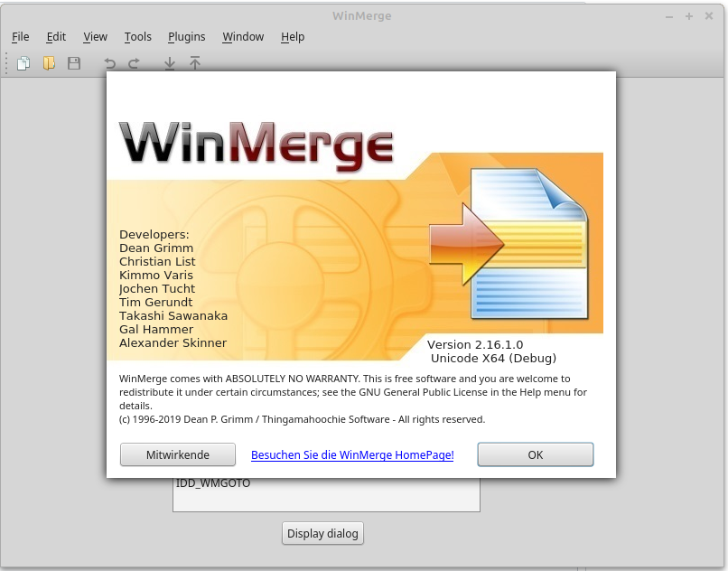Screen dimensions: 728x571
Task: Click the developer name Gal Hammer
Action: (156, 330)
